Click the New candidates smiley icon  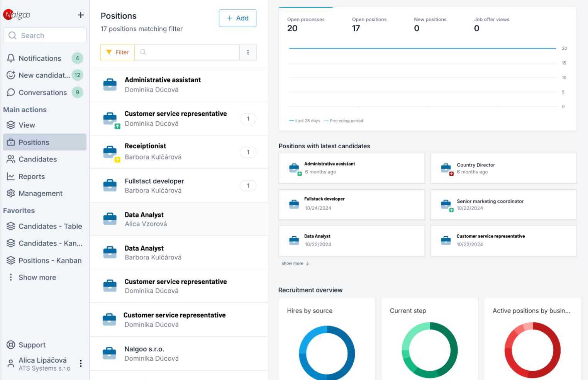coord(11,75)
